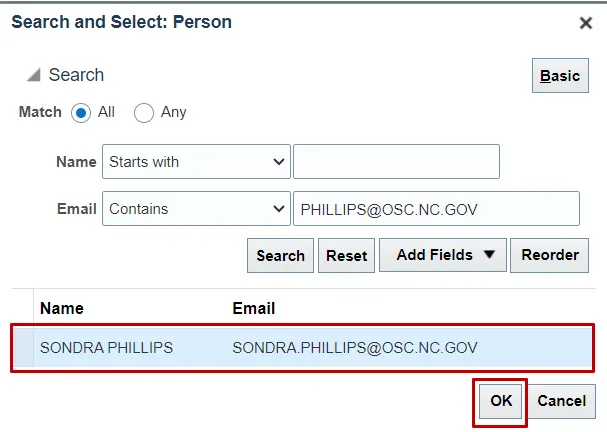Sort by the Email column header
Screen dimensions: 607x432
[254, 308]
